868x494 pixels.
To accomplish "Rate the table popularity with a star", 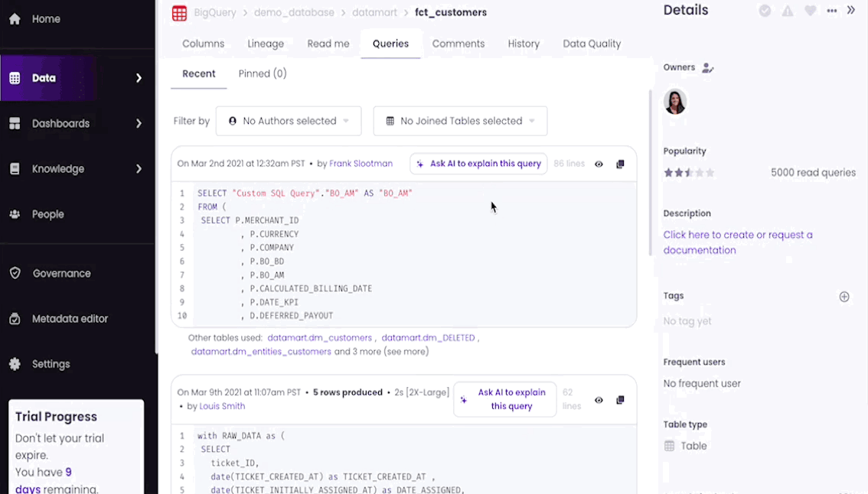I will [689, 173].
